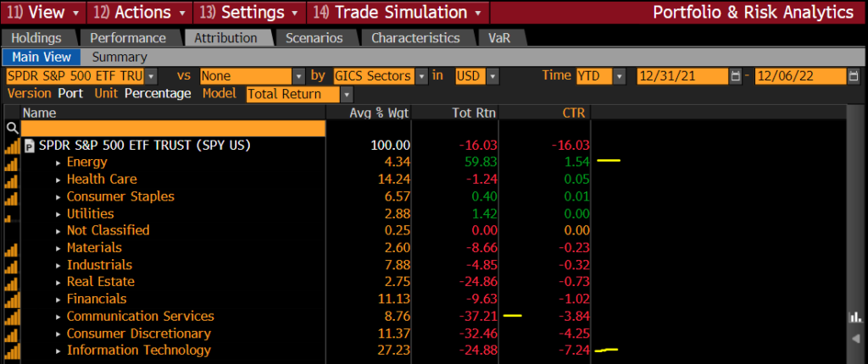Click Health Care Avg % Wgt 14.24
Screen dimensions: 868x364
pyautogui.click(x=393, y=179)
